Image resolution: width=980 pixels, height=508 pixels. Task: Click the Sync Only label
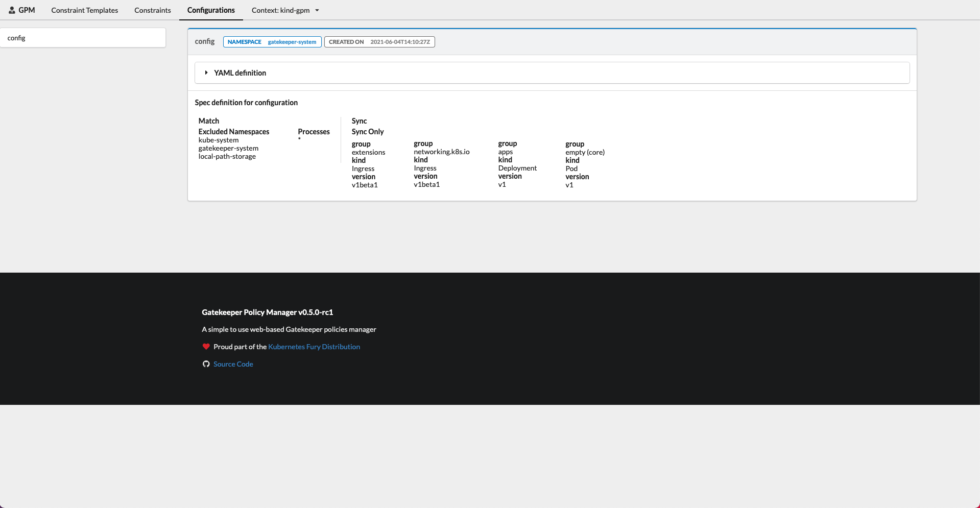[368, 132]
